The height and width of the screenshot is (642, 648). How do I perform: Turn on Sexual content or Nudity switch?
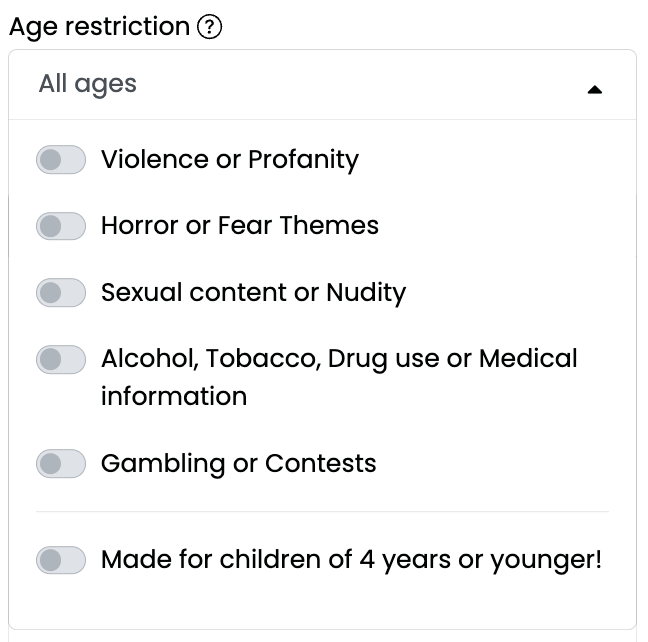pos(61,293)
